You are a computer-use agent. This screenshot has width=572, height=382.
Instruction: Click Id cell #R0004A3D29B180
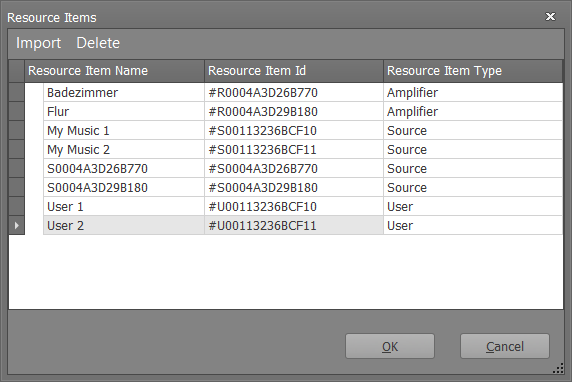(294, 112)
